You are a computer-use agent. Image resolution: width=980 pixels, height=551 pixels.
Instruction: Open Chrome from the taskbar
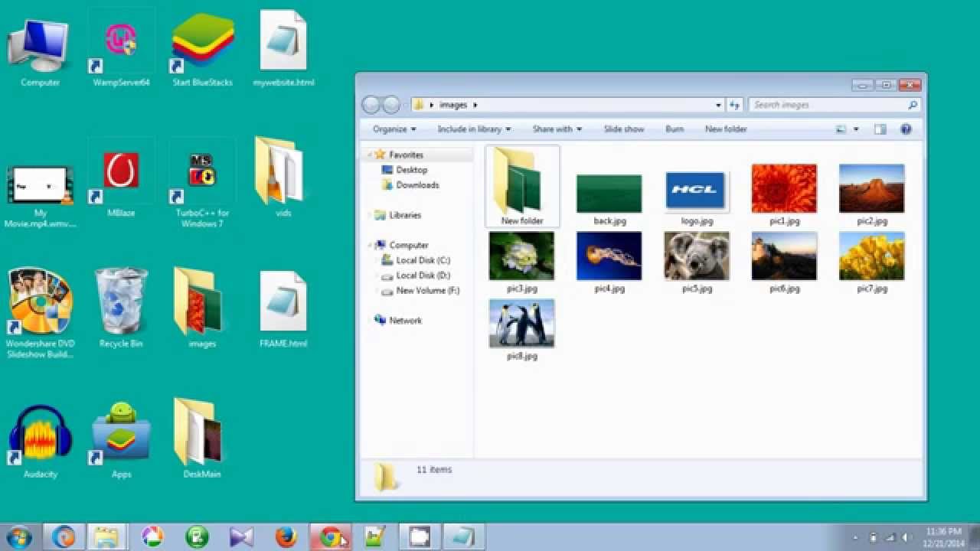(331, 537)
